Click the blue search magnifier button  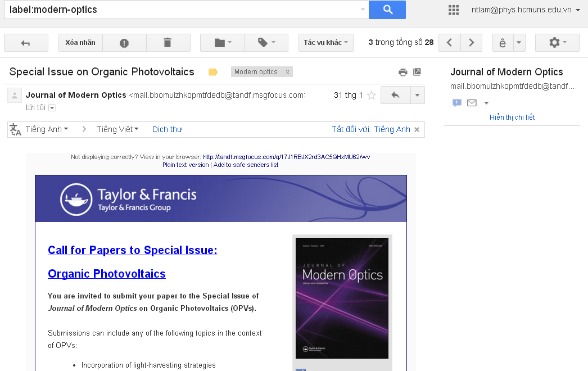[387, 10]
